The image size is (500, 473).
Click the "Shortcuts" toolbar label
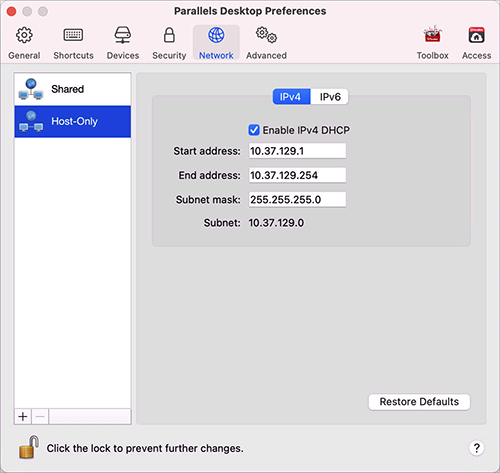73,55
